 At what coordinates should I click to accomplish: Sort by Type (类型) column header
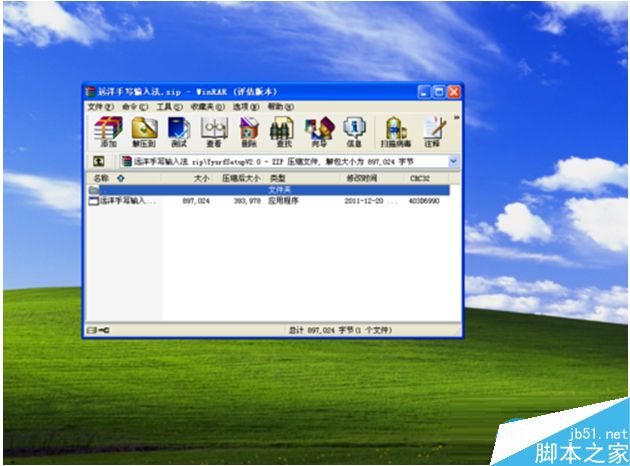coord(302,178)
